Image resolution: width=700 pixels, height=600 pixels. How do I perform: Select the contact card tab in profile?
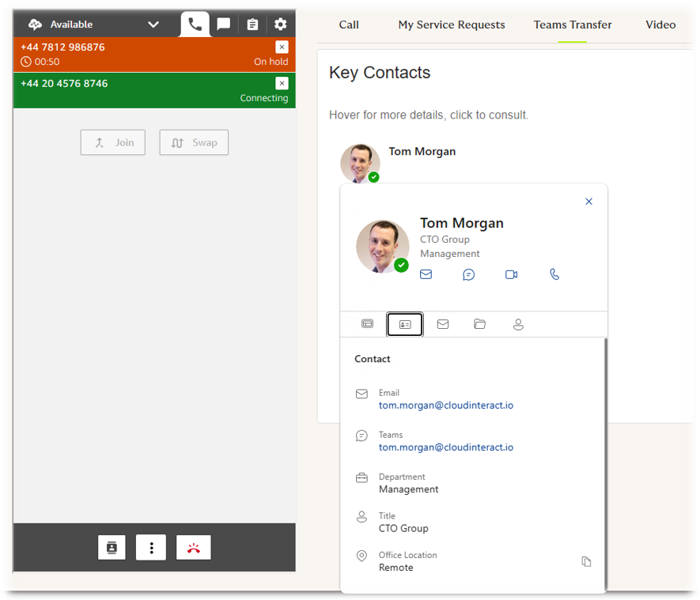coord(405,324)
